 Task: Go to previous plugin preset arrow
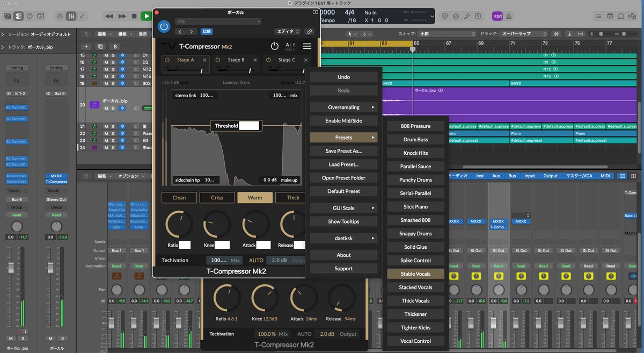[180, 32]
